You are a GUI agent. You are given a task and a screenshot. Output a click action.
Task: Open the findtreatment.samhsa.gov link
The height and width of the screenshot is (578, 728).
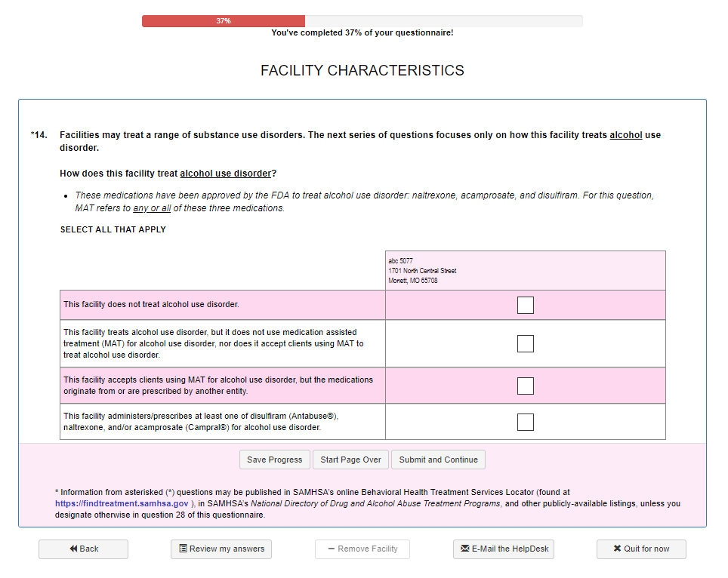click(122, 503)
